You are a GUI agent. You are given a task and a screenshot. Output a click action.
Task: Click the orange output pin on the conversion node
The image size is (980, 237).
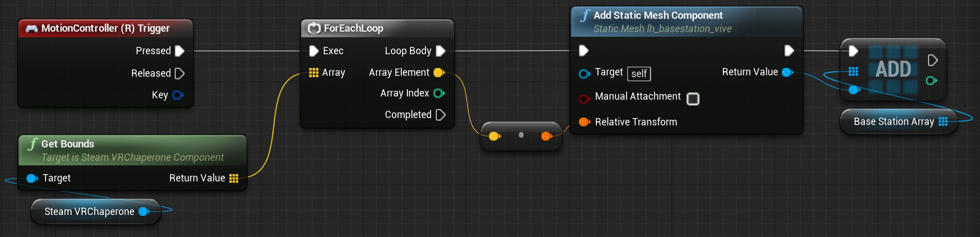pyautogui.click(x=546, y=136)
